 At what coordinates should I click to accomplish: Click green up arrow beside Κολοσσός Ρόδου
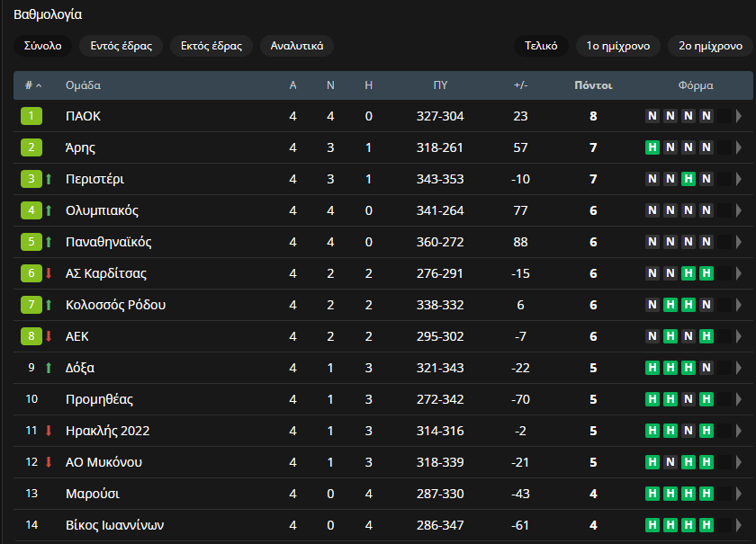(49, 305)
